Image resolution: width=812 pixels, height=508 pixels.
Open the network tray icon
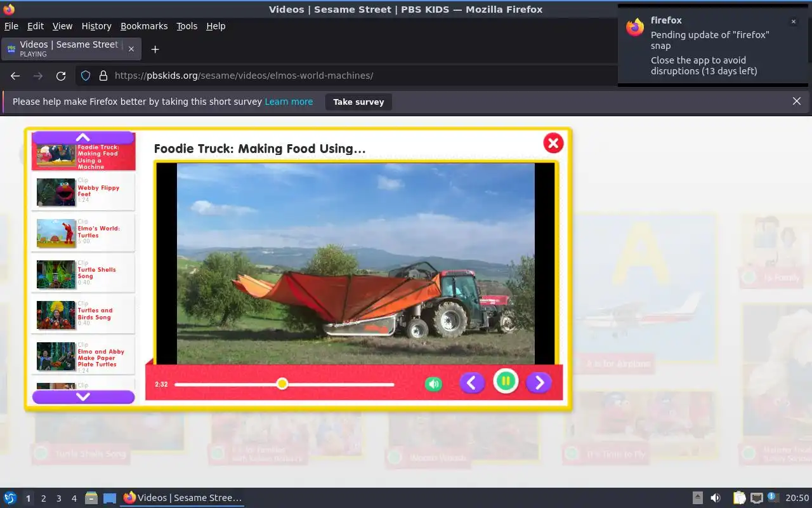(756, 498)
